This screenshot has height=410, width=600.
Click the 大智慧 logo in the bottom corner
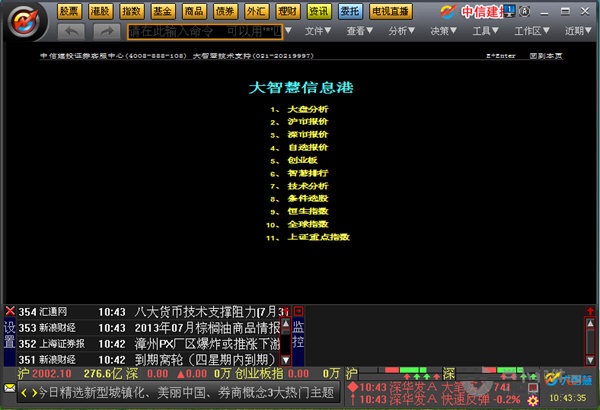click(568, 379)
